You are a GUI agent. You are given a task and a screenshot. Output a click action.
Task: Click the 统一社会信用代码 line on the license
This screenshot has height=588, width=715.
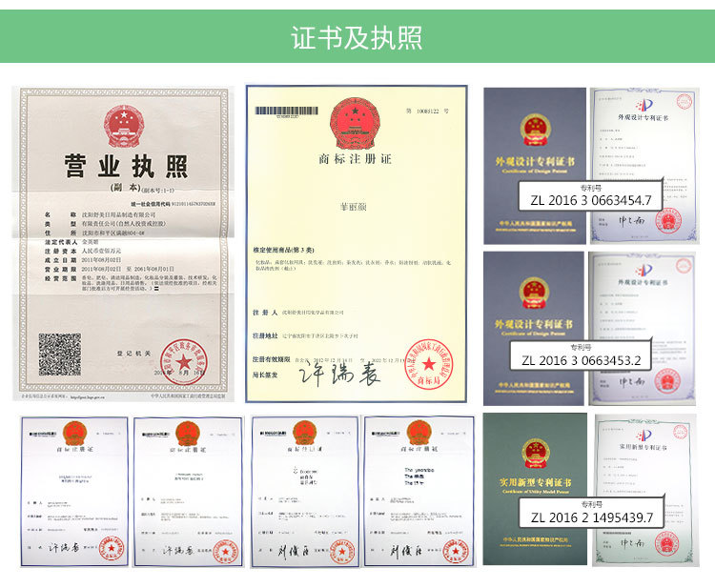(x=173, y=204)
